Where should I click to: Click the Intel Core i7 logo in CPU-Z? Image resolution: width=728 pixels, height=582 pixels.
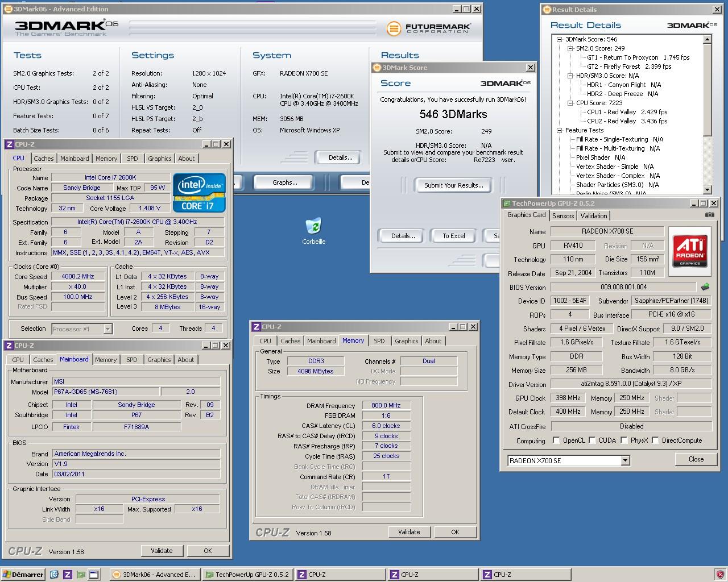tap(200, 193)
